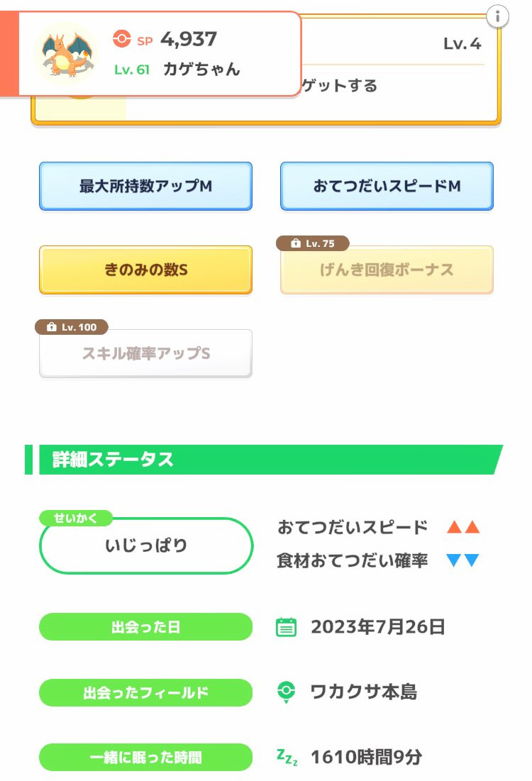
Task: Select the きのみの数S sub skill
Action: (x=145, y=270)
